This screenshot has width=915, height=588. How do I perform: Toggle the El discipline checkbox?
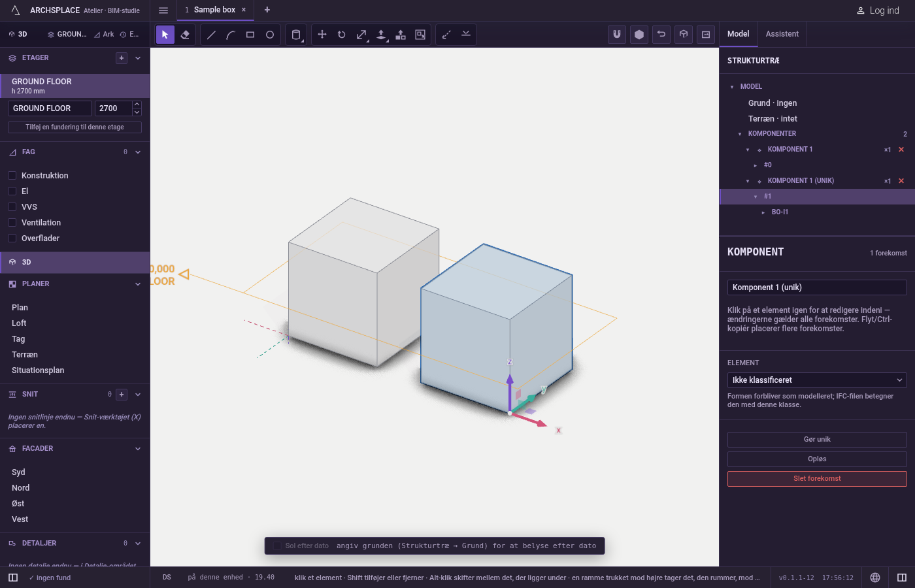(x=12, y=191)
